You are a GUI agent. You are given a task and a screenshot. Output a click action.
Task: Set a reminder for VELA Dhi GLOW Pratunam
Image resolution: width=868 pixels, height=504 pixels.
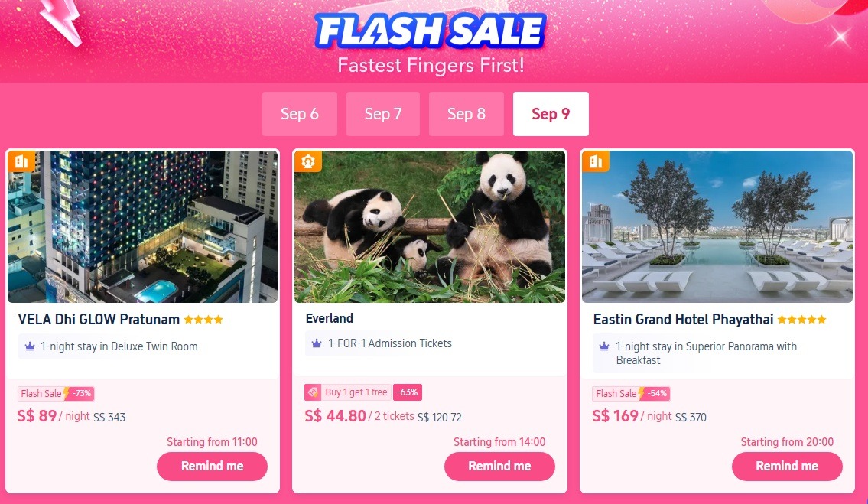pos(212,467)
